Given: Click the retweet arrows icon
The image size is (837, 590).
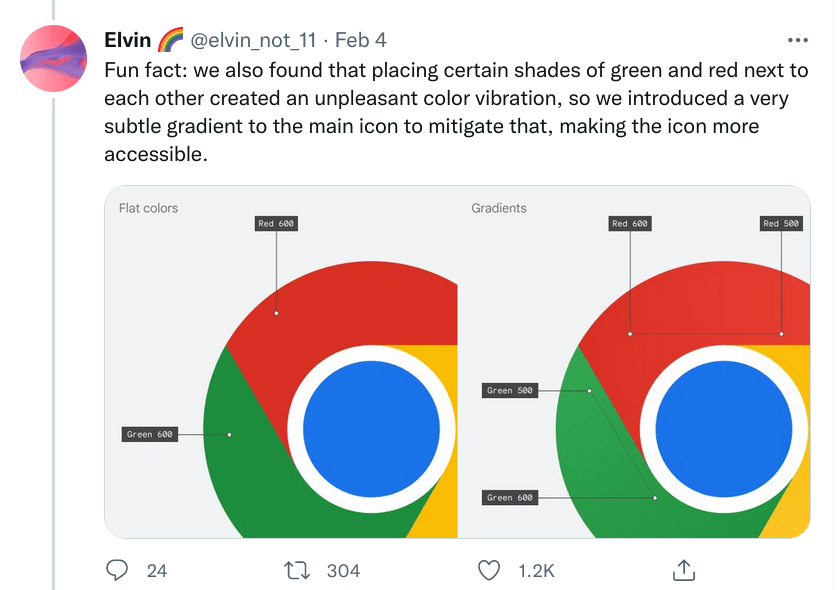Looking at the screenshot, I should coord(299,570).
